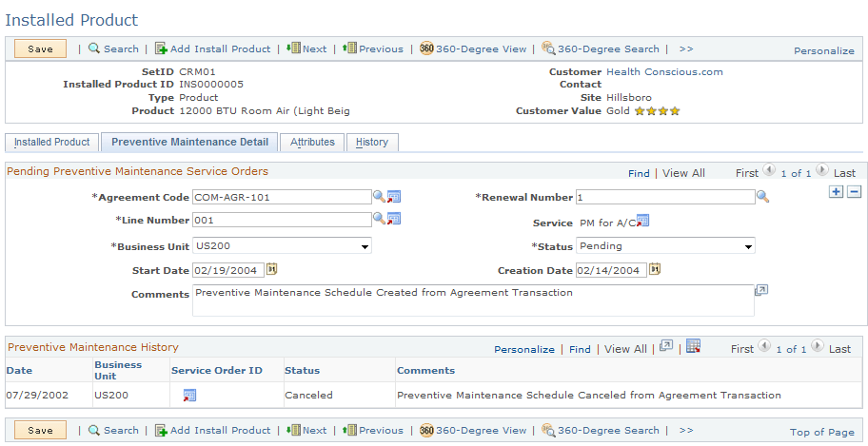Click top toolbar Next icon
The height and width of the screenshot is (446, 868).
pos(293,48)
